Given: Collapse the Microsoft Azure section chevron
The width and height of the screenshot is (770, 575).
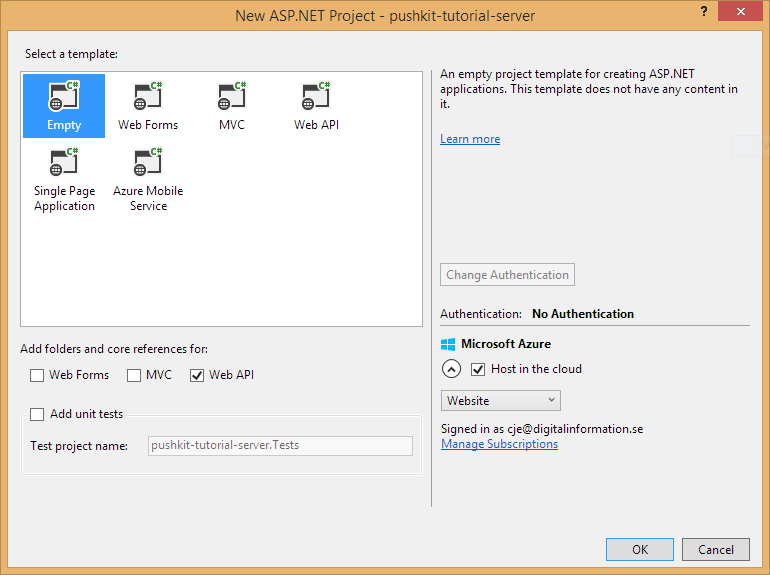Looking at the screenshot, I should [451, 369].
